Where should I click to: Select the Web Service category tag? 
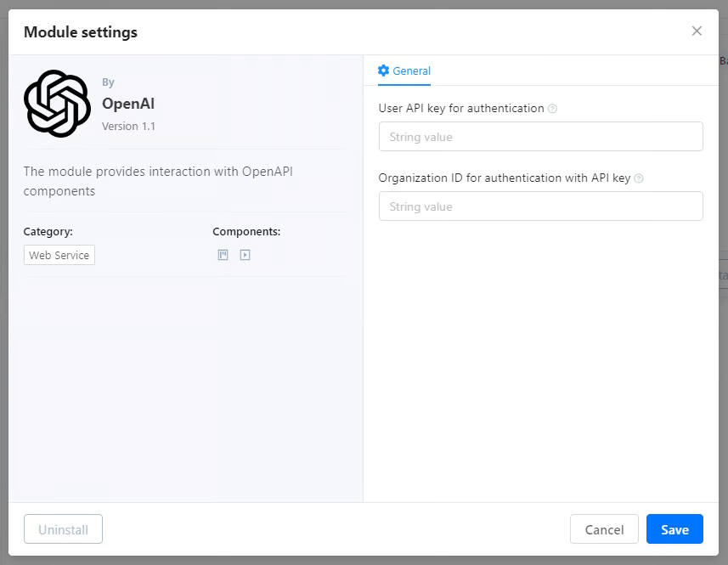point(59,254)
